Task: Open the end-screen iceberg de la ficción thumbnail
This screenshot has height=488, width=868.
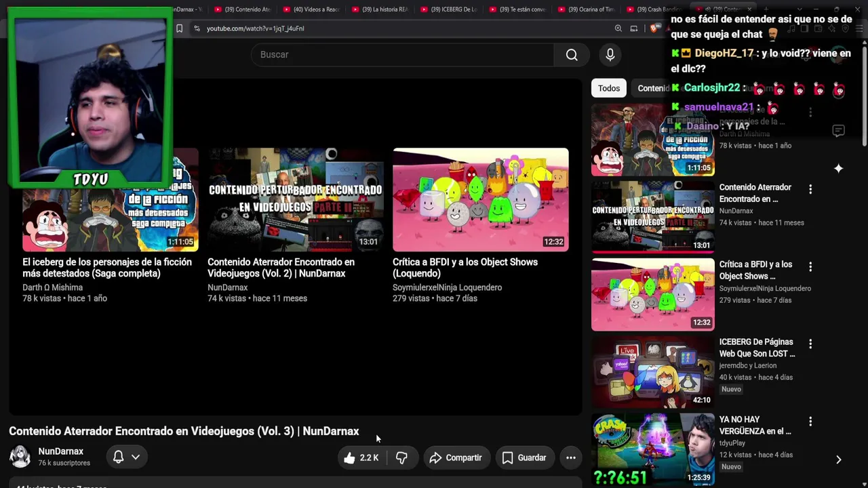Action: point(110,200)
